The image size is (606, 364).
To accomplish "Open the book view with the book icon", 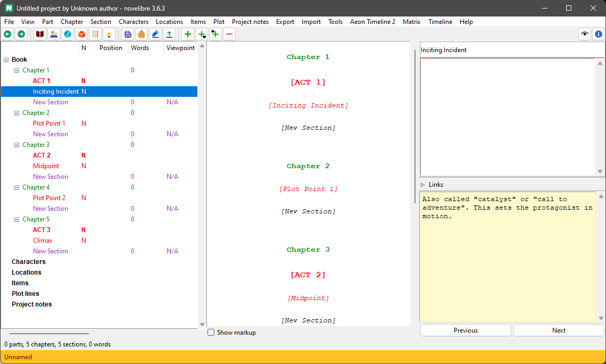I will click(x=39, y=34).
